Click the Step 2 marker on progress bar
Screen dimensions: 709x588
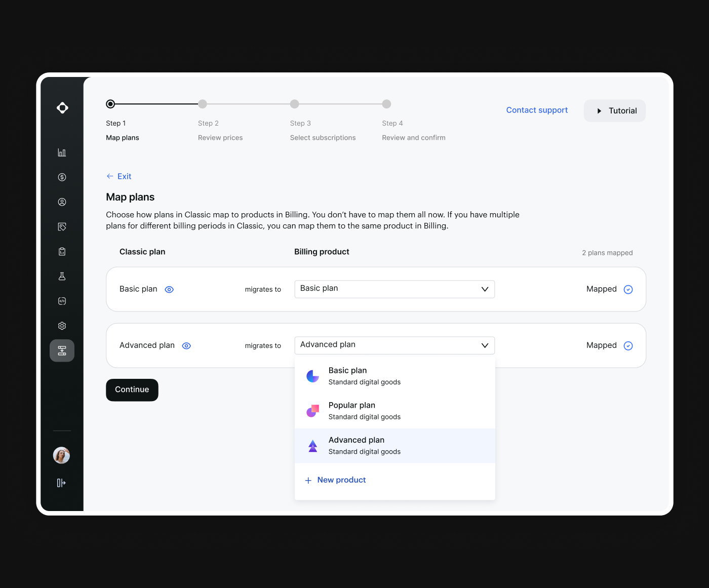(x=203, y=104)
